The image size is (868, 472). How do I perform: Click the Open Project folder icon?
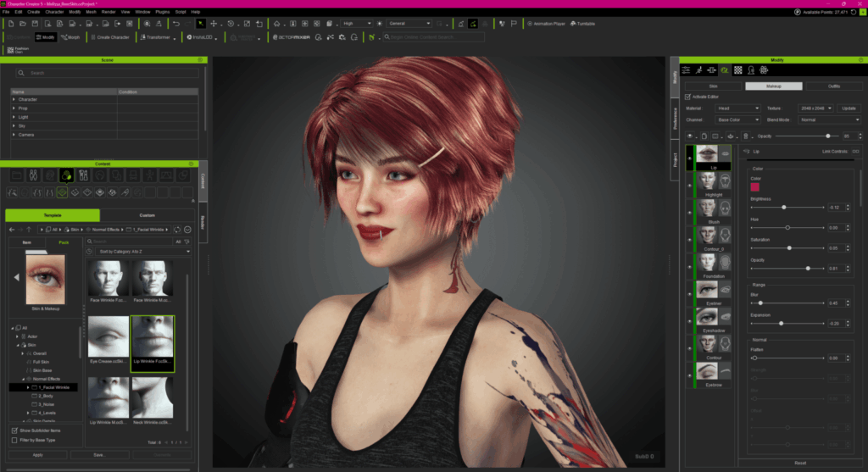pyautogui.click(x=23, y=24)
